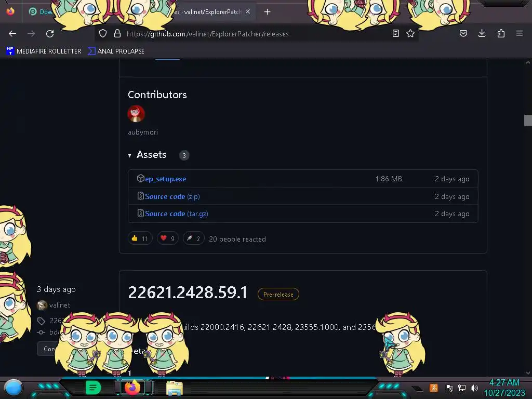This screenshot has height=399, width=532.
Task: Toggle the heart reaction with 9
Action: tap(168, 238)
